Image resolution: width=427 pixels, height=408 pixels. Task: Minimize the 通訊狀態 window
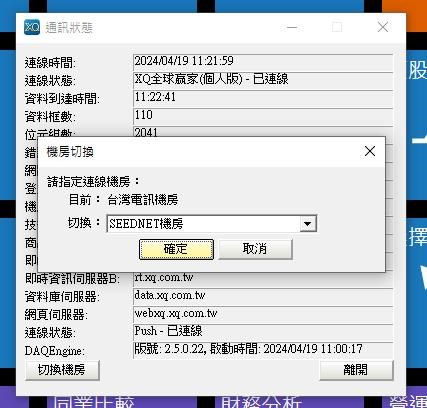point(292,27)
